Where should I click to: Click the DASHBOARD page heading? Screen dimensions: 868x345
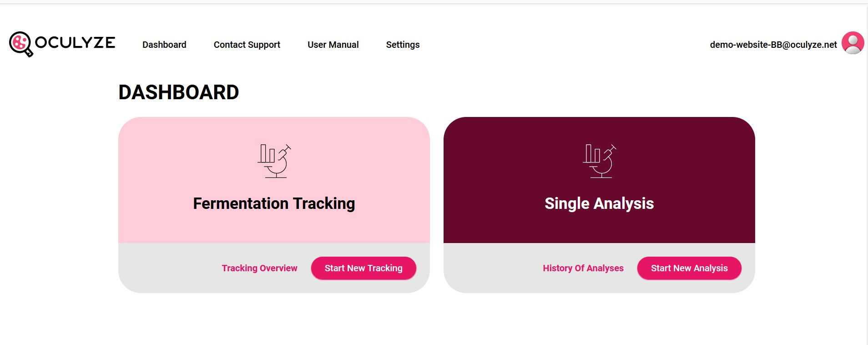pos(179,92)
